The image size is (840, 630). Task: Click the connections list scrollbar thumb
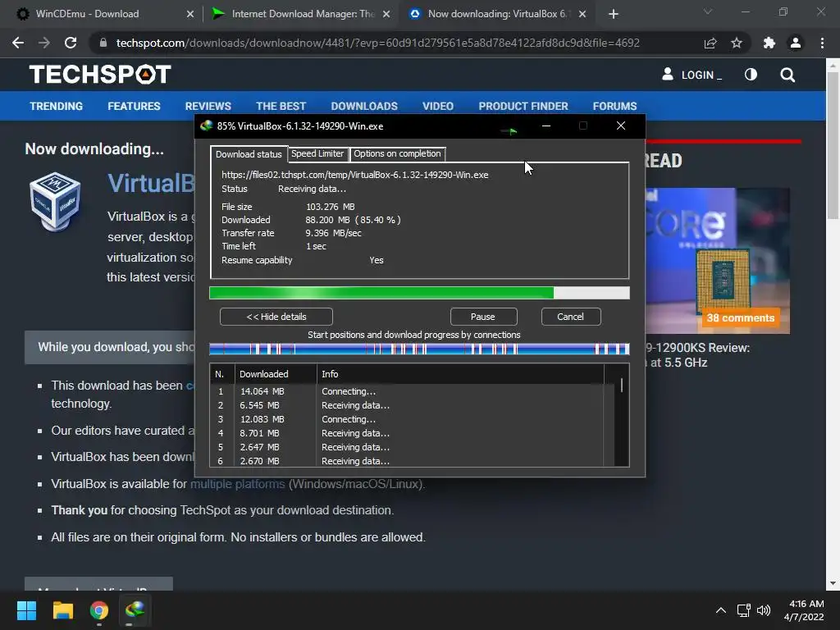pos(622,386)
